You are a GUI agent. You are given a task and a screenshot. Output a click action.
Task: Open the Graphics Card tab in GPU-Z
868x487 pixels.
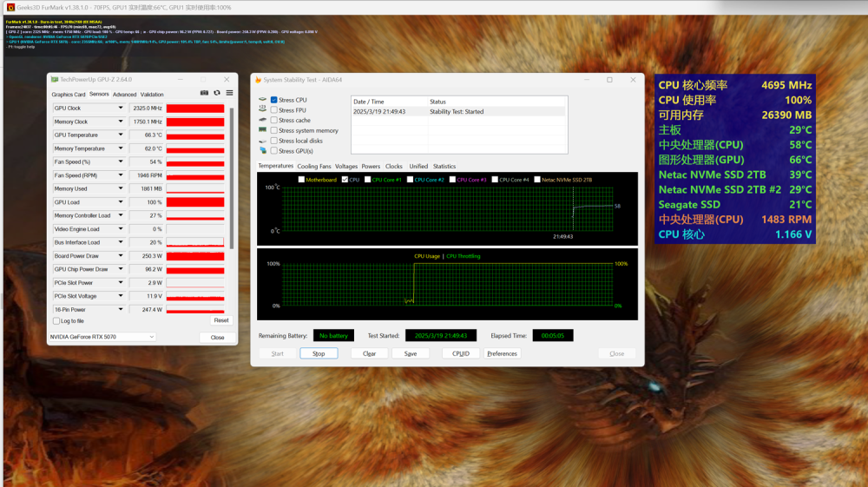tap(69, 95)
